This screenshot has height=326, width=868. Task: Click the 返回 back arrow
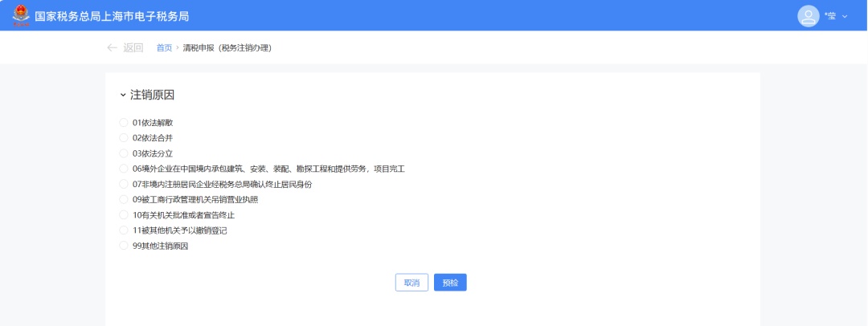pos(113,47)
